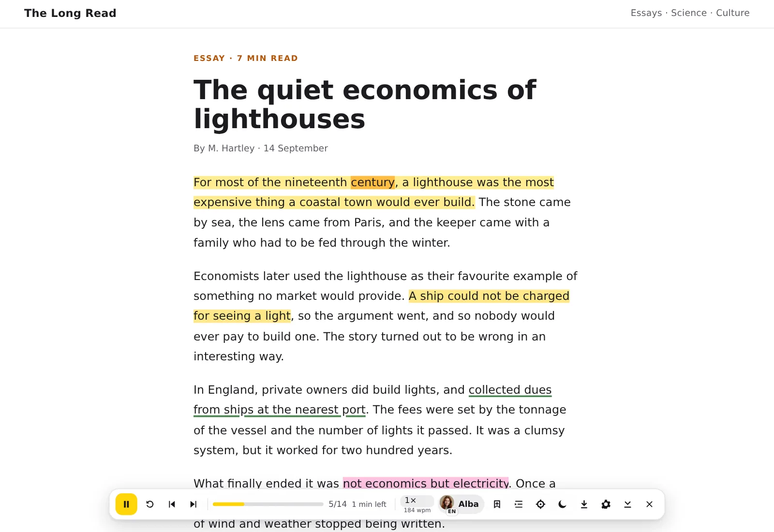Open the Alba voice picker
This screenshot has height=532, width=774.
(461, 504)
